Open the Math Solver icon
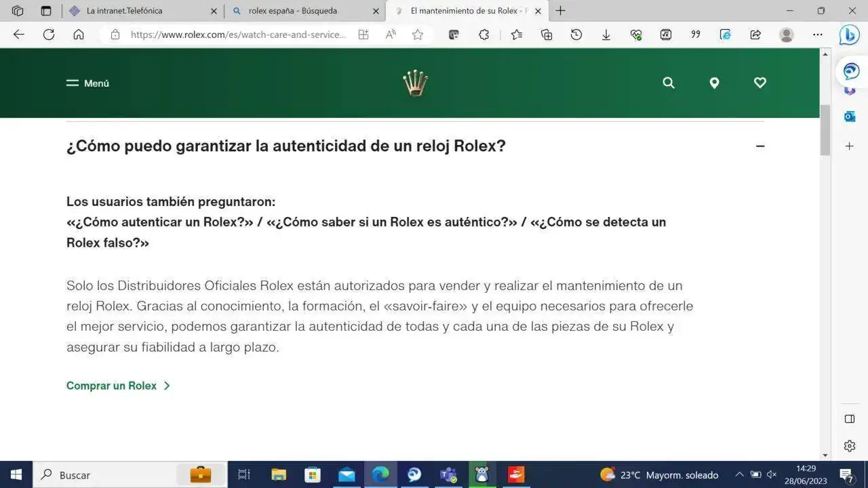Screen dimensions: 868x488 (666, 35)
